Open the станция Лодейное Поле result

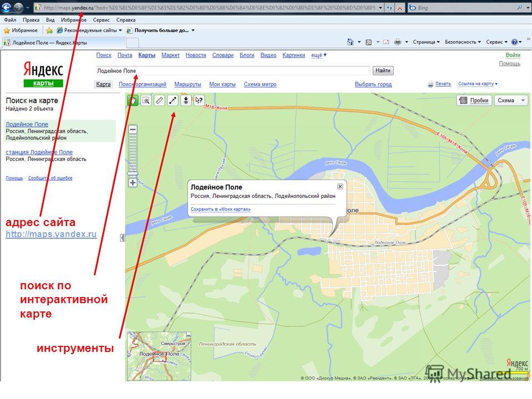(39, 152)
